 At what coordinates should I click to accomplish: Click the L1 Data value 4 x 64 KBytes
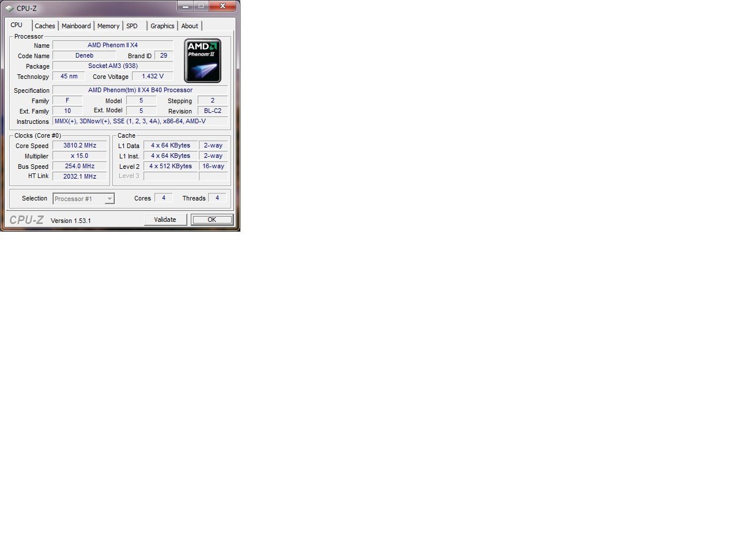click(x=171, y=146)
